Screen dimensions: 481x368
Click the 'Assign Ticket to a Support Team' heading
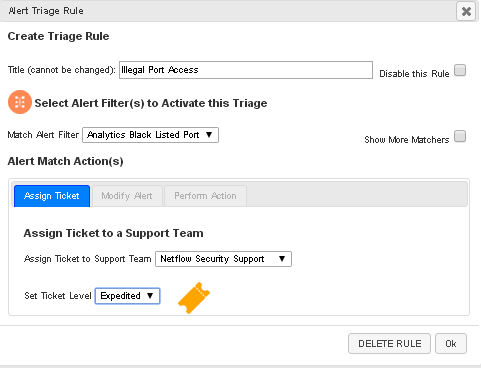click(x=113, y=233)
